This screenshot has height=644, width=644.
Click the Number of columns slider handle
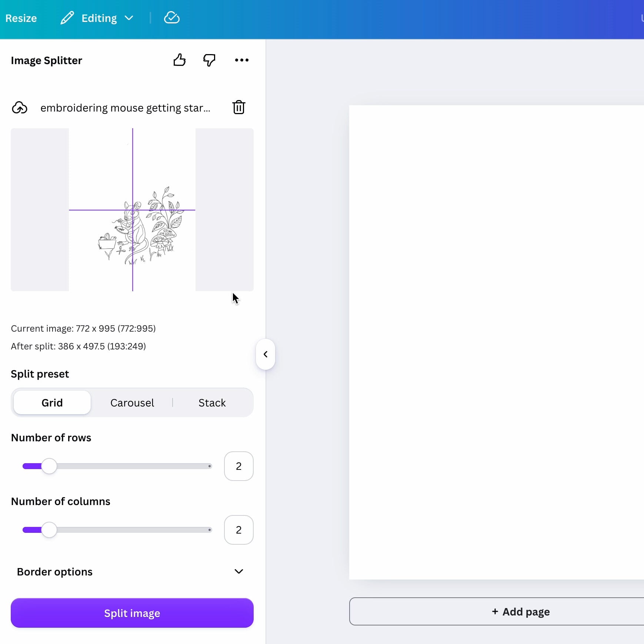pos(49,530)
